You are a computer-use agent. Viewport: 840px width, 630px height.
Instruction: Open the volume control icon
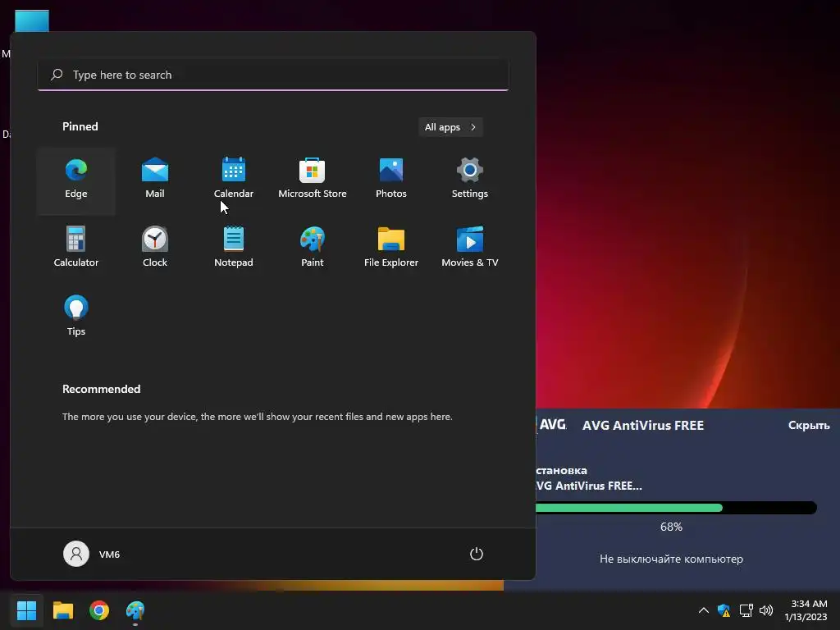(x=767, y=610)
